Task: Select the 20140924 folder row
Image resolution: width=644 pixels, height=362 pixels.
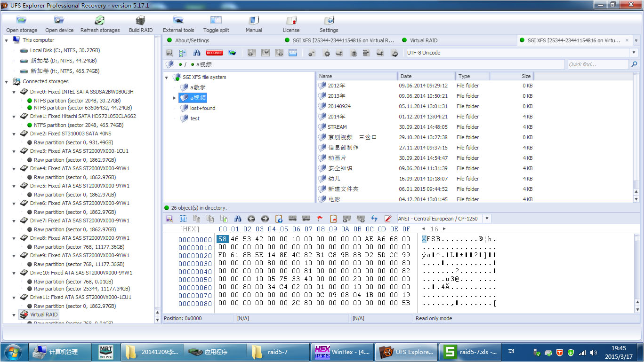Action: [426, 106]
